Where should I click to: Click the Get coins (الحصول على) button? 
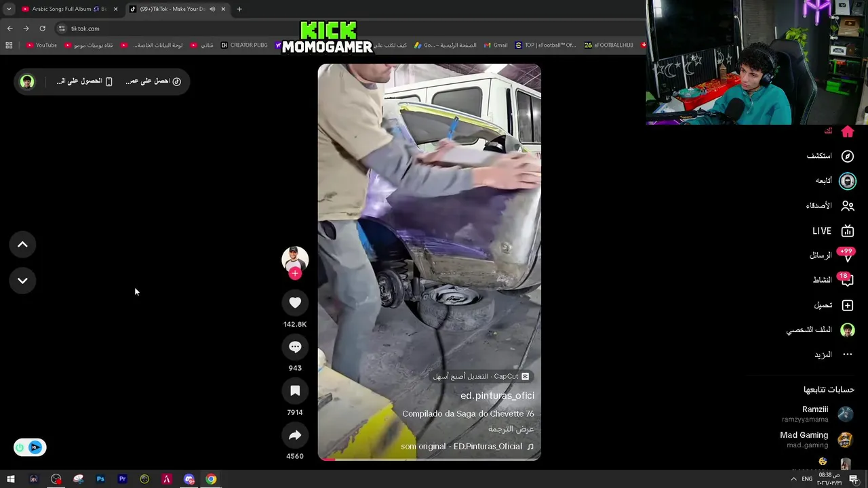click(84, 81)
